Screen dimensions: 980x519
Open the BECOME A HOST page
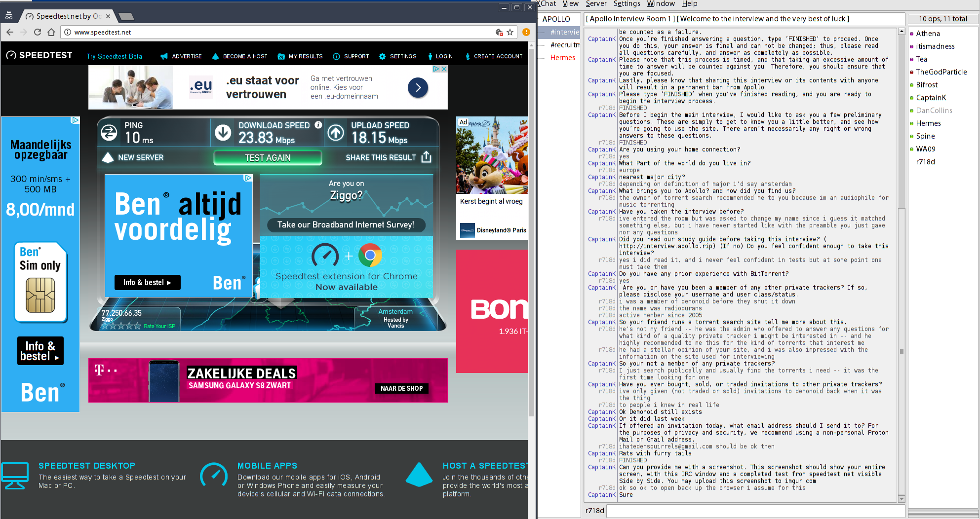(x=239, y=56)
